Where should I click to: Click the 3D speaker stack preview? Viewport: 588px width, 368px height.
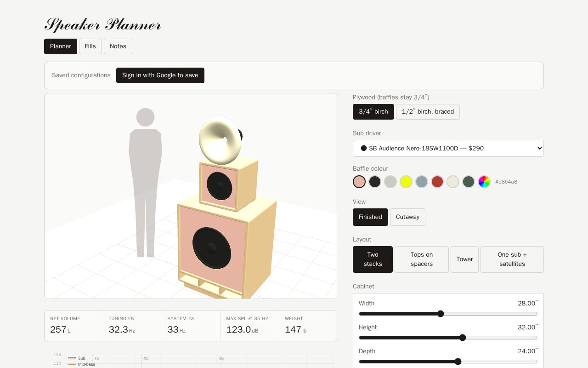[191, 196]
